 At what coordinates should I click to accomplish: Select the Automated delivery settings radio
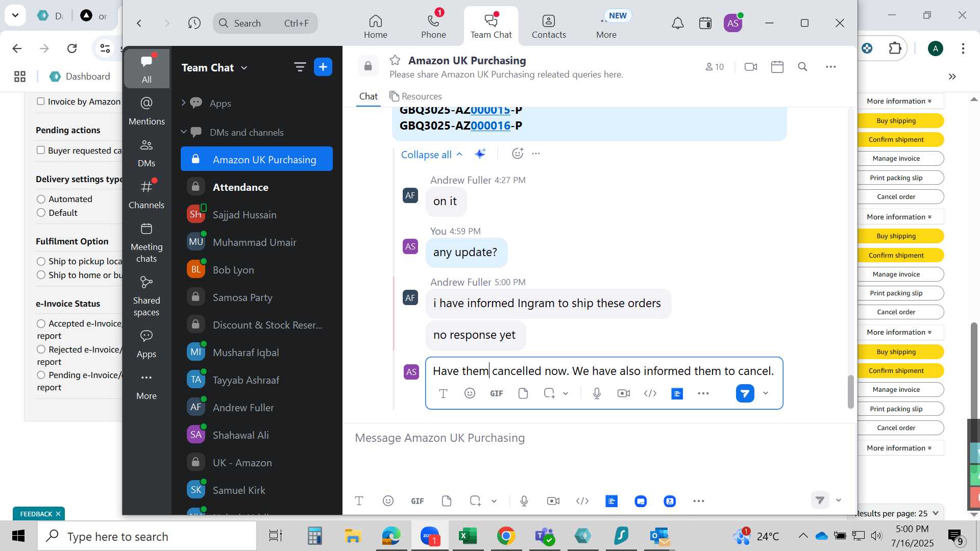(x=41, y=199)
